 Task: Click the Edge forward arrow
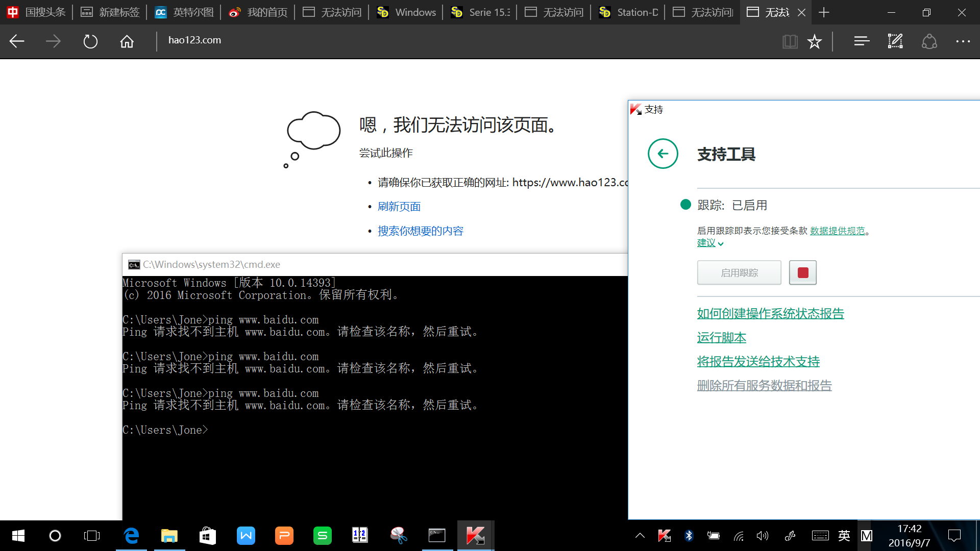click(x=53, y=41)
